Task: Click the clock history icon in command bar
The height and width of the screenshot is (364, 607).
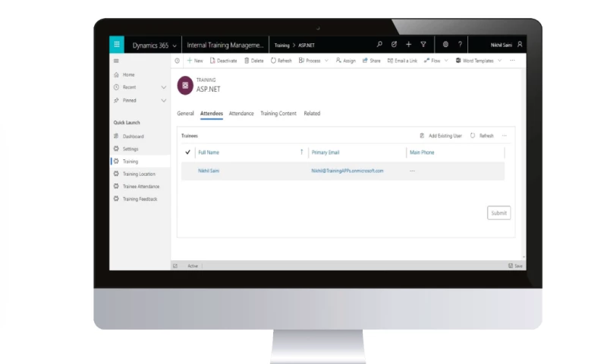Action: pyautogui.click(x=178, y=61)
